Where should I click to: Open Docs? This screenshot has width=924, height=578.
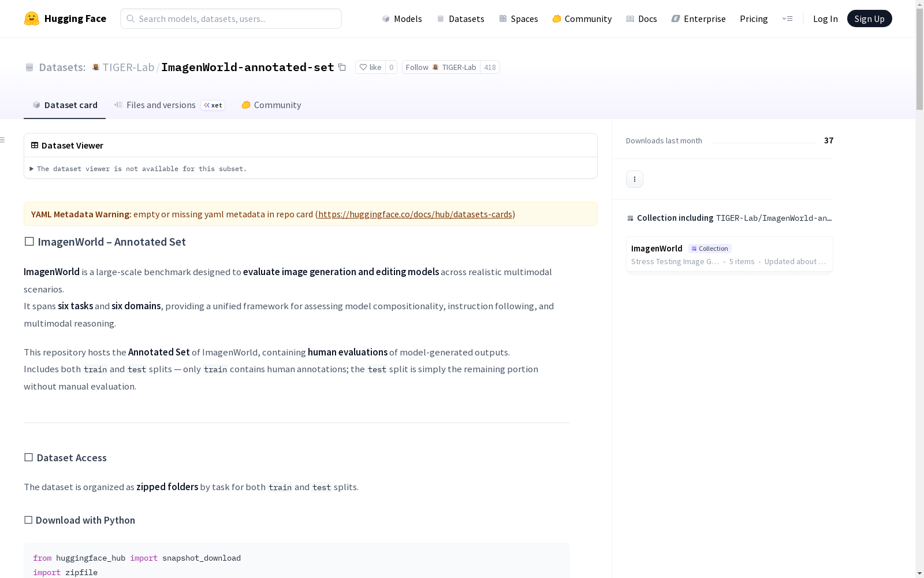pyautogui.click(x=642, y=18)
